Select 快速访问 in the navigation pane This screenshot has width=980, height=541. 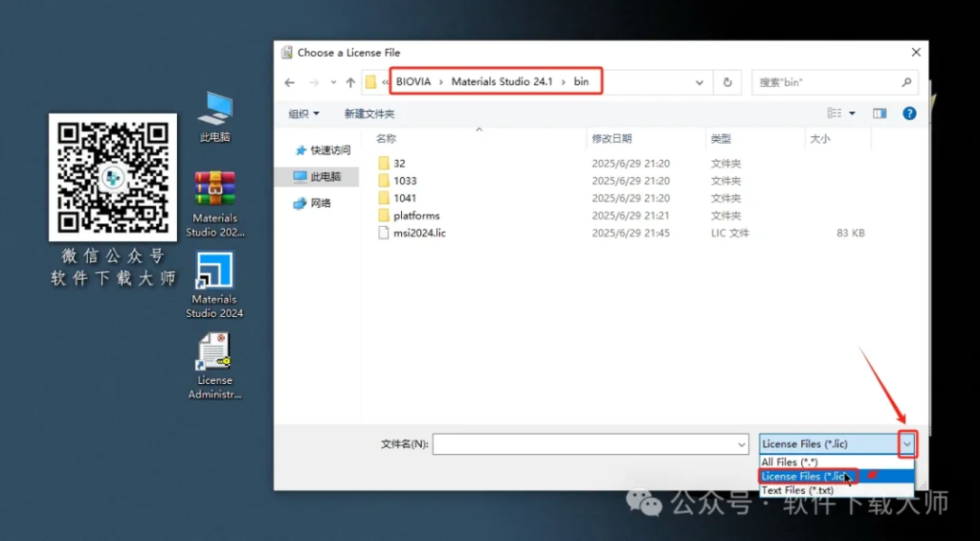[330, 150]
